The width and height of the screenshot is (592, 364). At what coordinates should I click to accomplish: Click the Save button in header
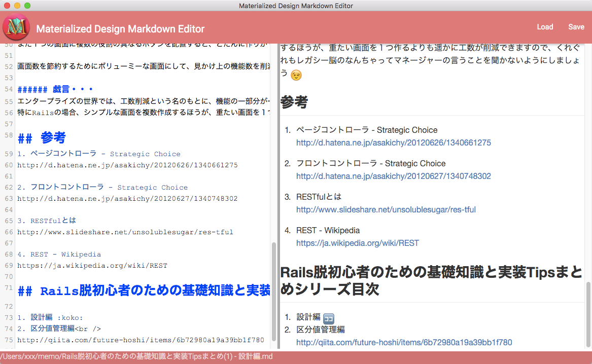(x=576, y=27)
